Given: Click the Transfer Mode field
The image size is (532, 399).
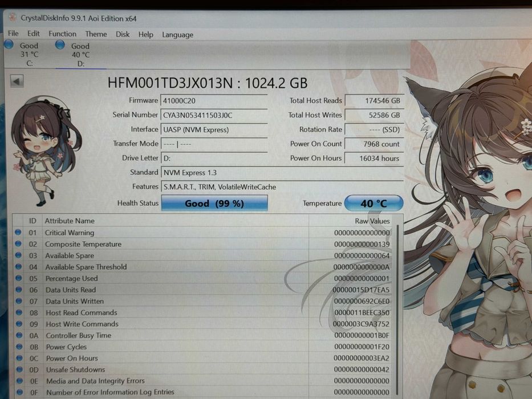Looking at the screenshot, I should [x=214, y=144].
